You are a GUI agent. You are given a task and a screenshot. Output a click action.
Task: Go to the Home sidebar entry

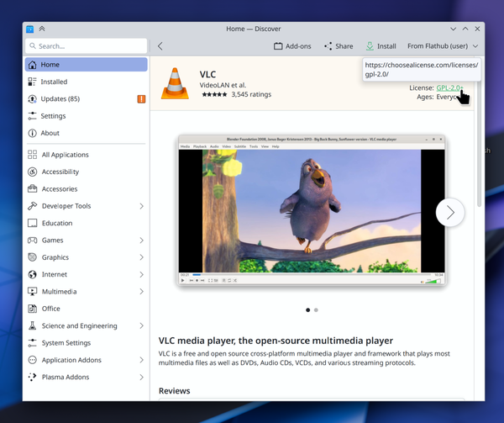point(86,65)
